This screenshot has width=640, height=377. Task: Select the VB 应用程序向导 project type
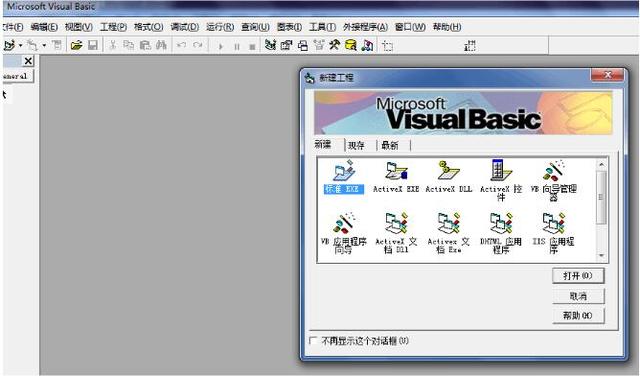(343, 233)
